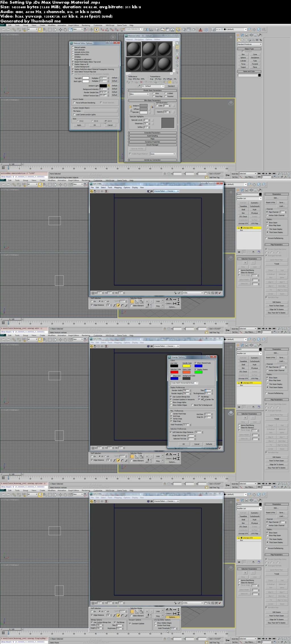Toggle 3D Snaps icon on main toolbar
The image size is (291, 644).
(102, 30)
